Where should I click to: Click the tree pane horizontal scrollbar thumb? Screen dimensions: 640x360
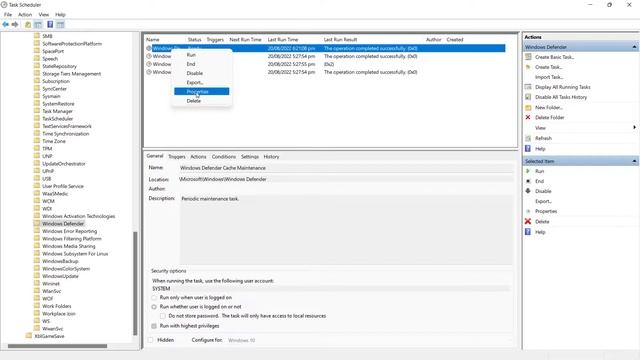(58, 346)
